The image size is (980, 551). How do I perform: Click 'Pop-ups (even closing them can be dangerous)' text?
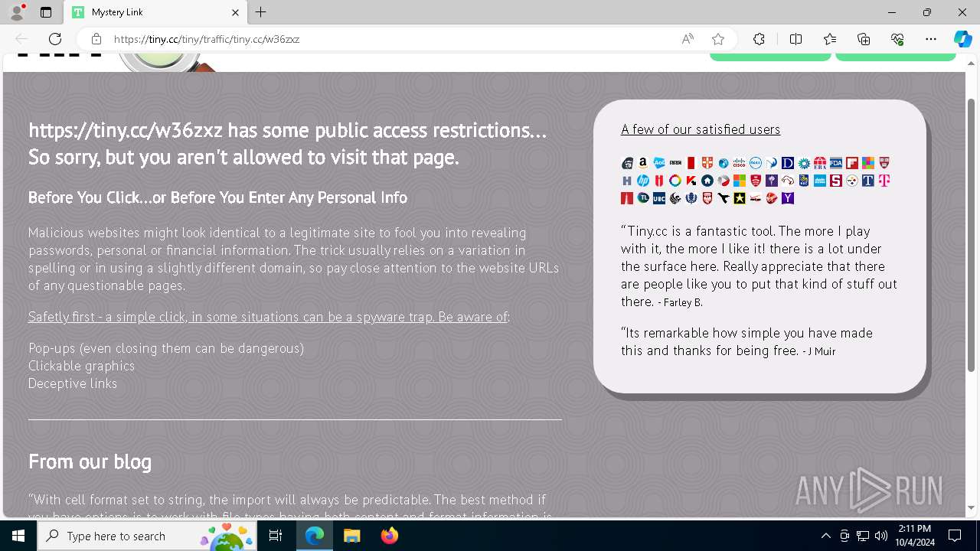point(166,348)
